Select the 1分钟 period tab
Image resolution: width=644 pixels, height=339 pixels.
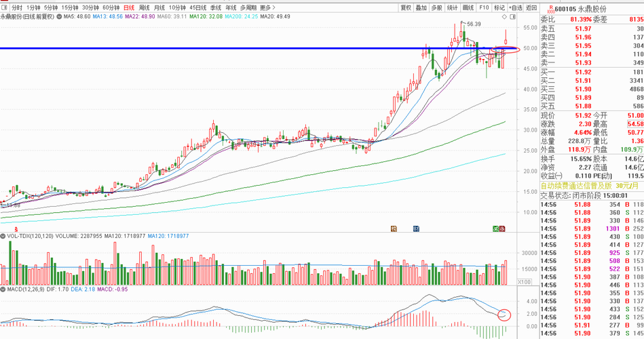tap(33, 8)
